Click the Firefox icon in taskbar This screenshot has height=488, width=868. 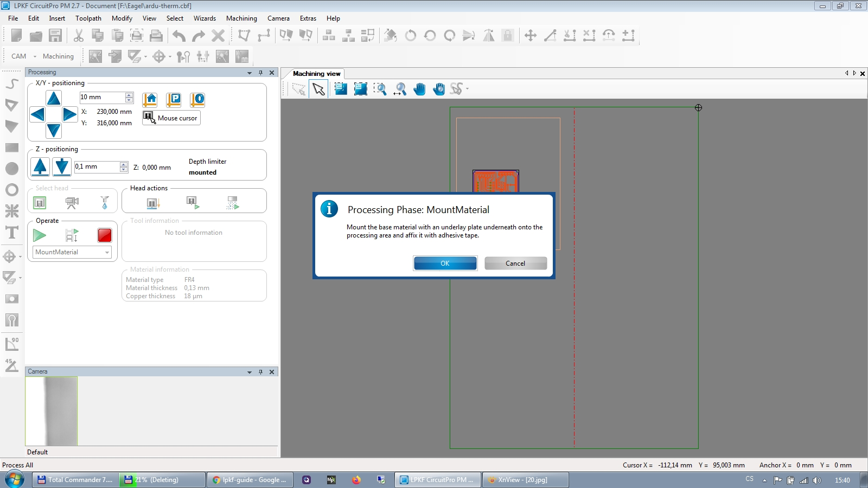point(356,480)
